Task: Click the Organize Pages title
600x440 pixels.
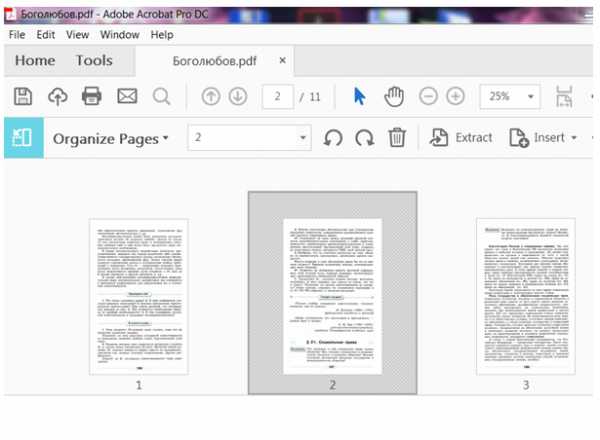Action: pyautogui.click(x=106, y=139)
